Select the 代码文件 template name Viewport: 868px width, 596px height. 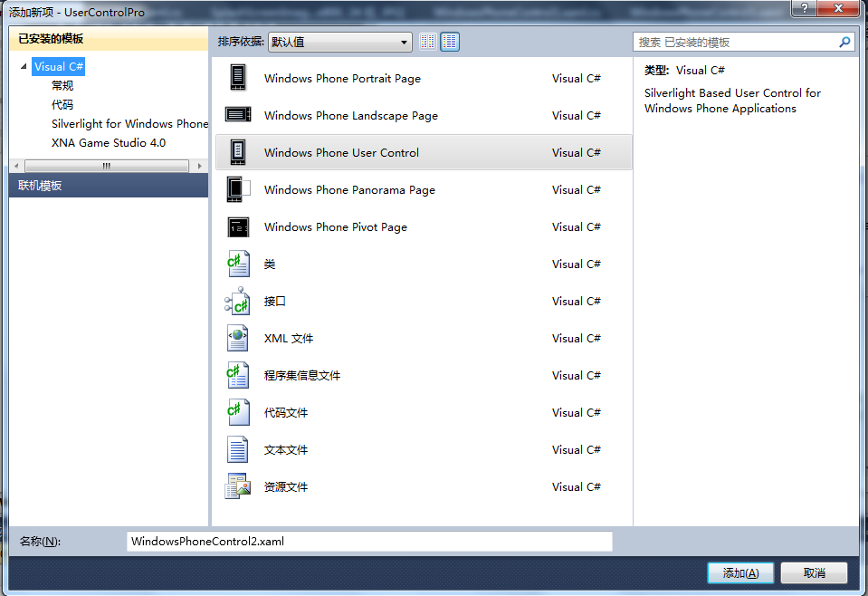[286, 412]
